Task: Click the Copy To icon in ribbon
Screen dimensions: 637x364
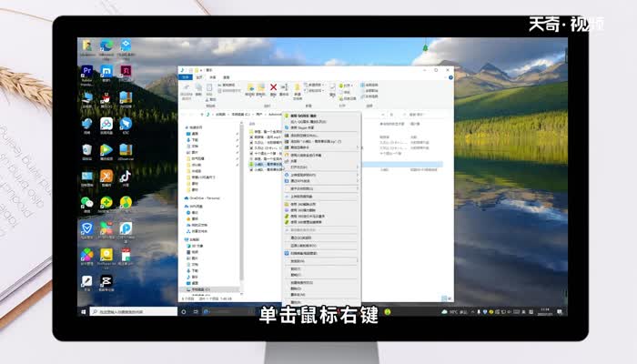Action: pos(261,87)
